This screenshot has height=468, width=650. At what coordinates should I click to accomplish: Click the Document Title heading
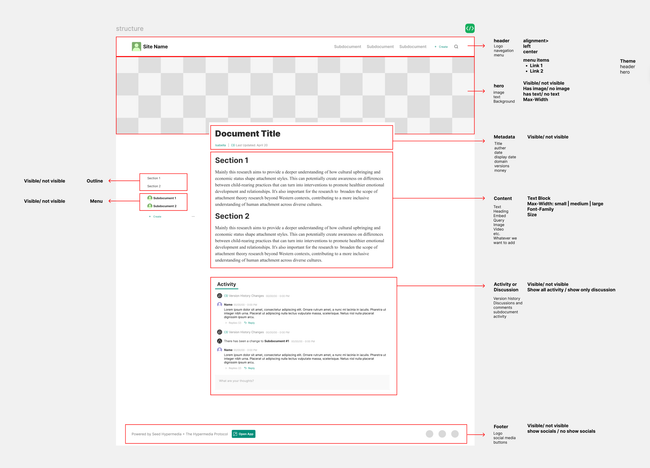click(x=247, y=134)
